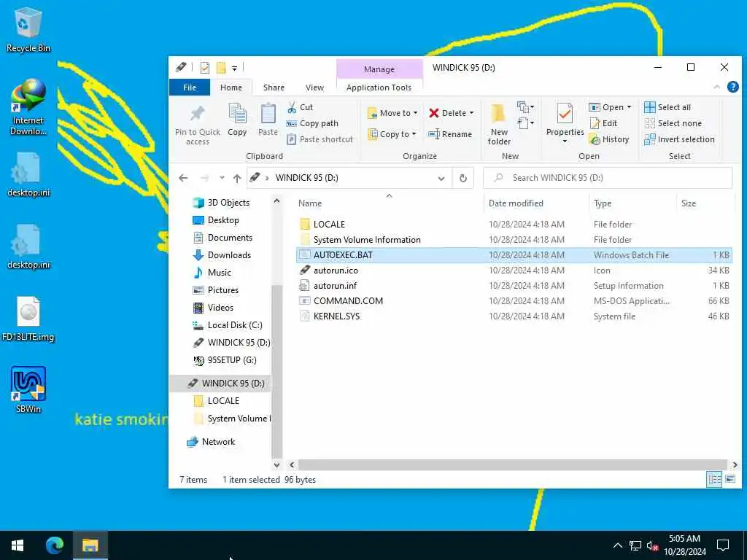Open Microsoft Edge from taskbar

(54, 545)
